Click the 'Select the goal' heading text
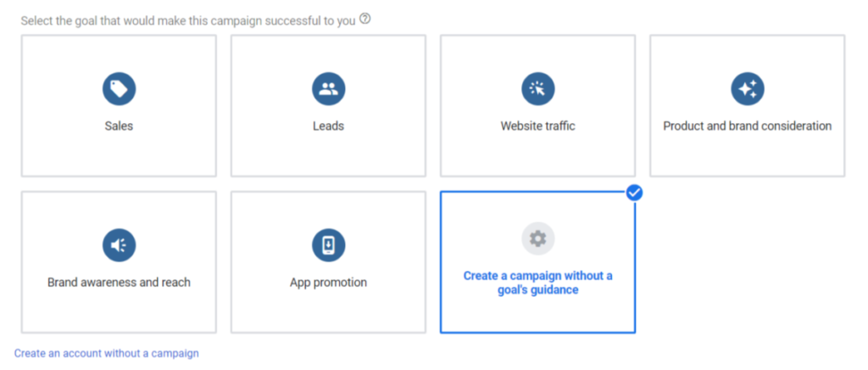This screenshot has height=370, width=868. tap(188, 20)
